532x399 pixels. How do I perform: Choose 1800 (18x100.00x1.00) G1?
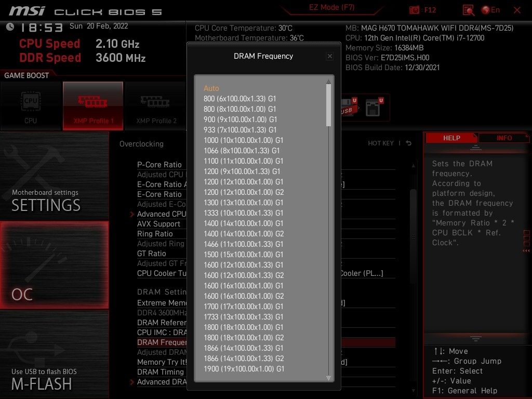[x=243, y=327]
